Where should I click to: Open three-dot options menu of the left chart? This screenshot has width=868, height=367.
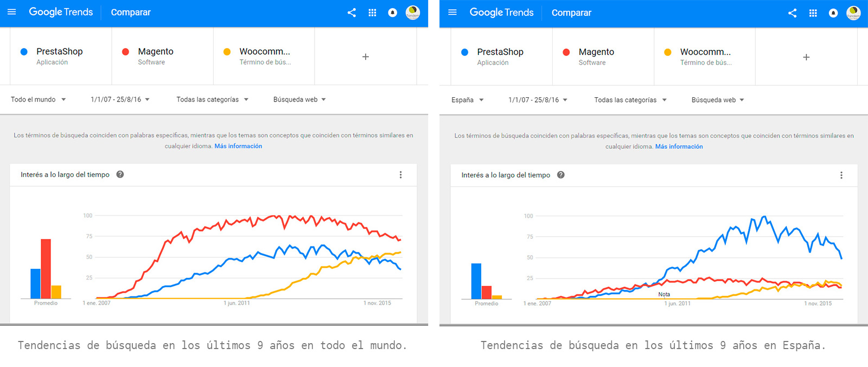(401, 175)
